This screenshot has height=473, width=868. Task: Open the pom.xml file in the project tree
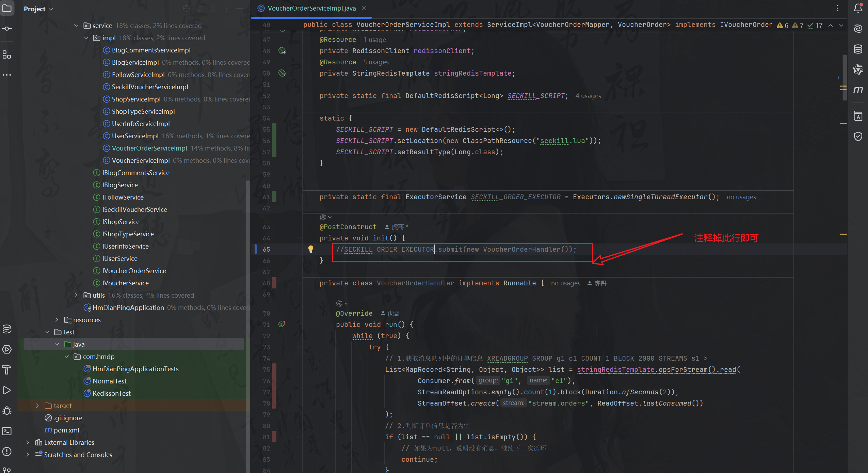pos(66,430)
